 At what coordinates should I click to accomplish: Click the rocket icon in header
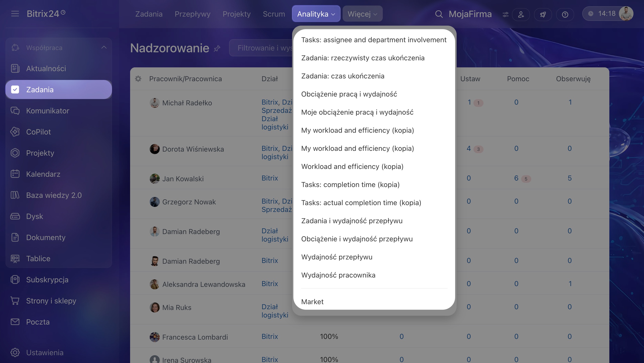coord(543,14)
